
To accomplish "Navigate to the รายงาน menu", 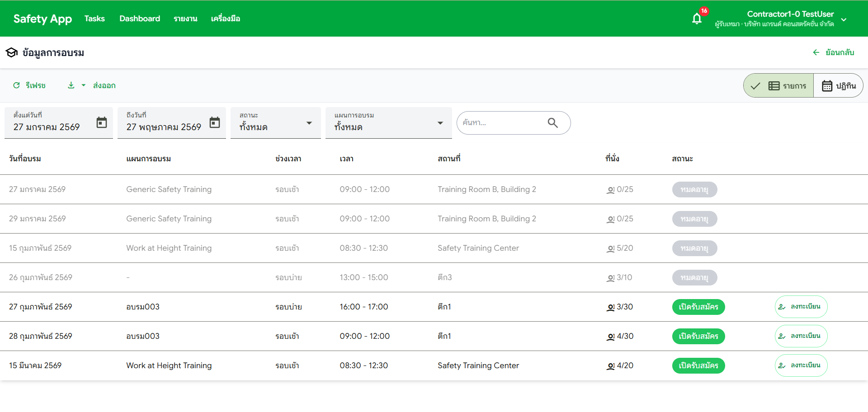I will [185, 19].
